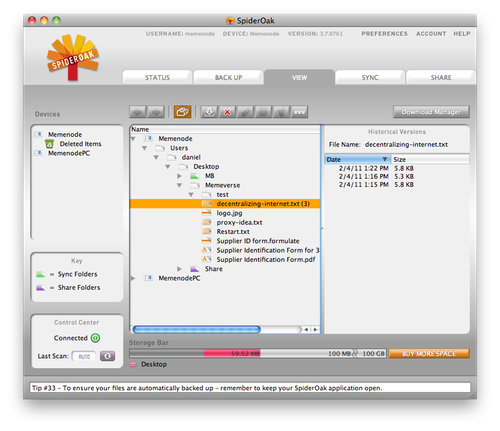Open the Download Manager

pos(431,112)
